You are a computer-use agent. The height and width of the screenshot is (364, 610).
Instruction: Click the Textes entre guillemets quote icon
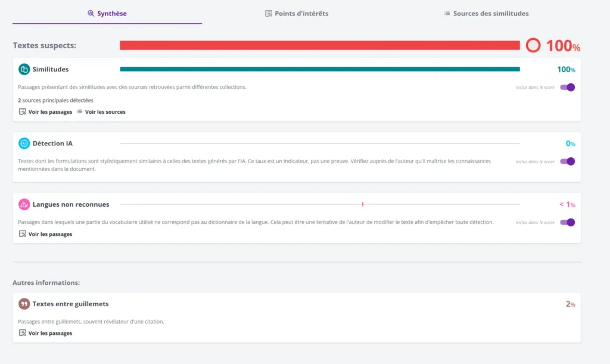[24, 304]
